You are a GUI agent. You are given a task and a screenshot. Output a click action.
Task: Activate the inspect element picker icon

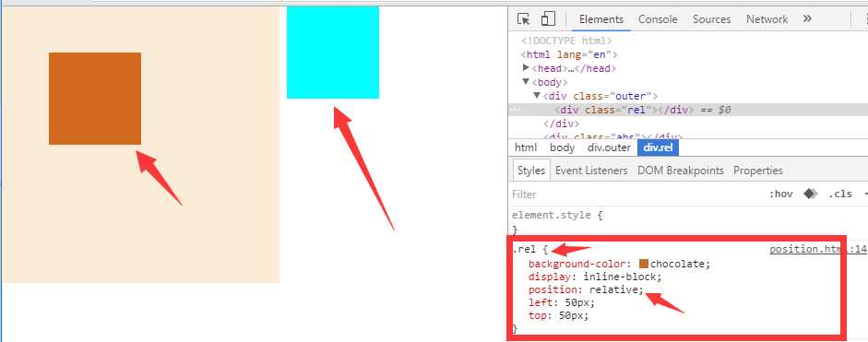click(x=524, y=18)
